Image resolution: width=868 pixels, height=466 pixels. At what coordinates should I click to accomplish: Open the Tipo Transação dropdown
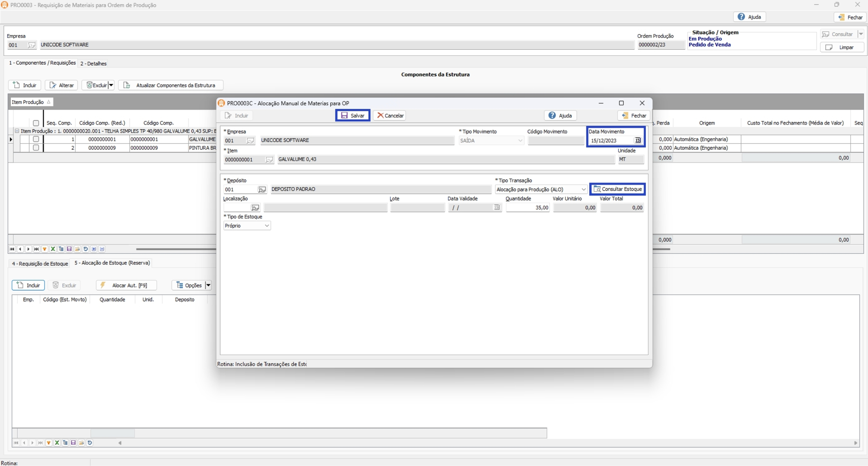[x=583, y=190]
